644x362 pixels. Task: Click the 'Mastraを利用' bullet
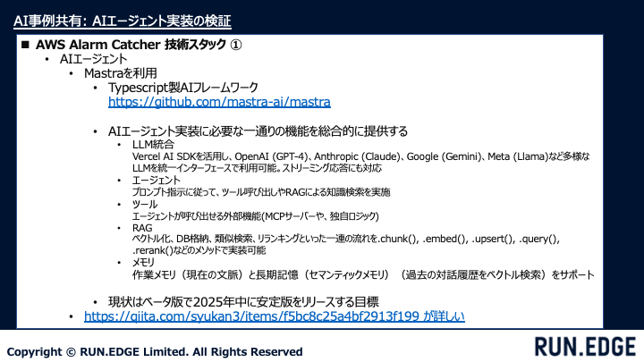click(x=121, y=73)
